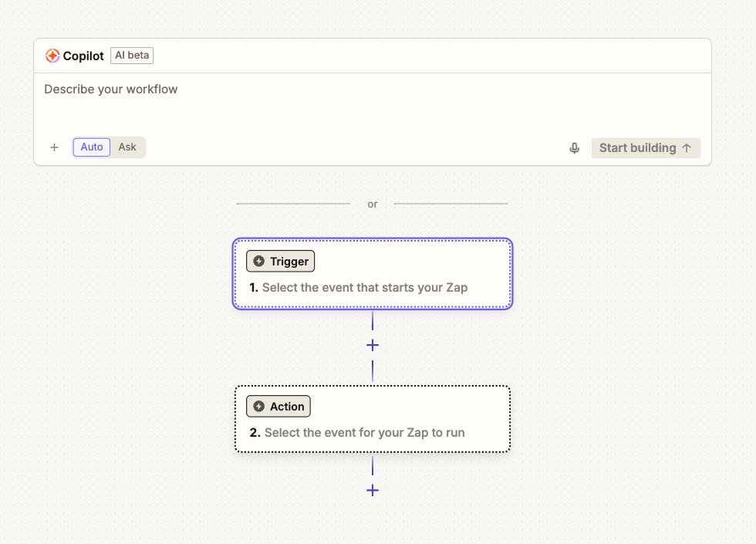The height and width of the screenshot is (544, 756).
Task: Switch Copilot to Ask mode
Action: click(x=127, y=147)
